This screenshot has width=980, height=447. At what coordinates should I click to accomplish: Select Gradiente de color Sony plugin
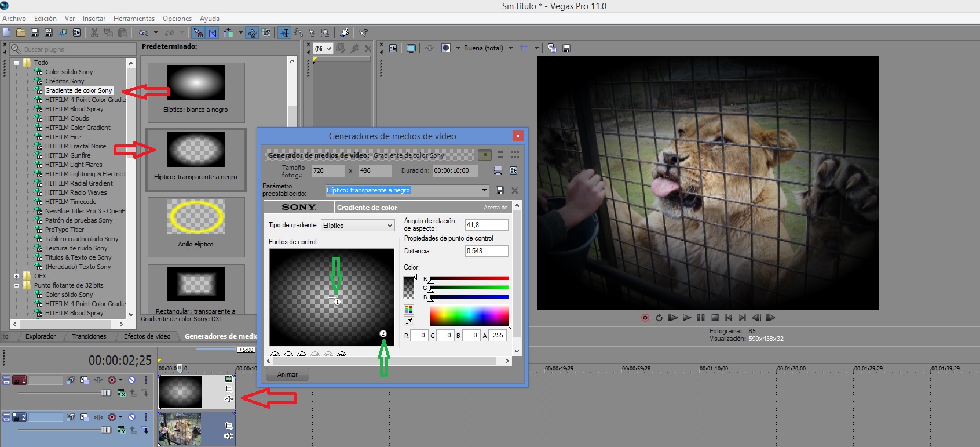(x=78, y=90)
